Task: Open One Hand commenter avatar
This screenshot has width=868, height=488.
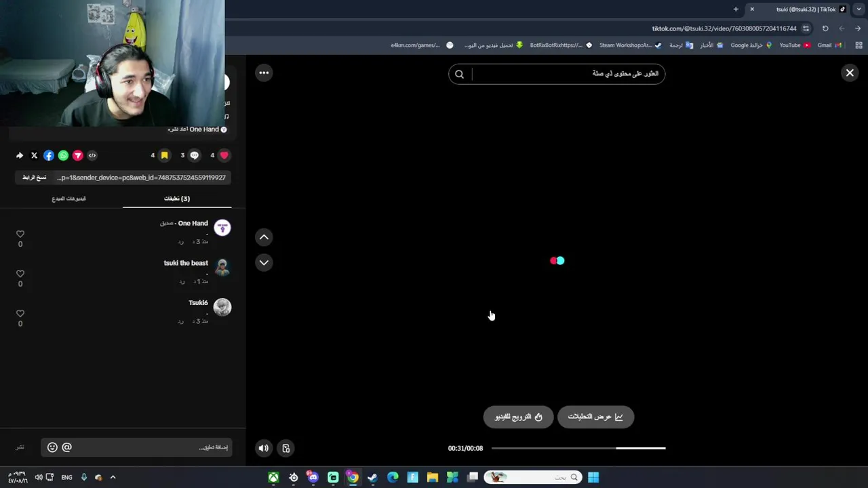Action: tap(222, 228)
